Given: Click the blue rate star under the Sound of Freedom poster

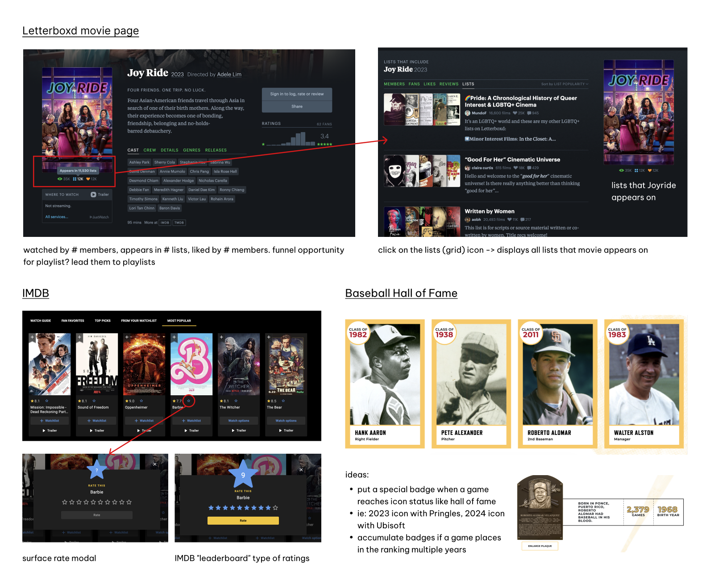Looking at the screenshot, I should click(x=94, y=401).
